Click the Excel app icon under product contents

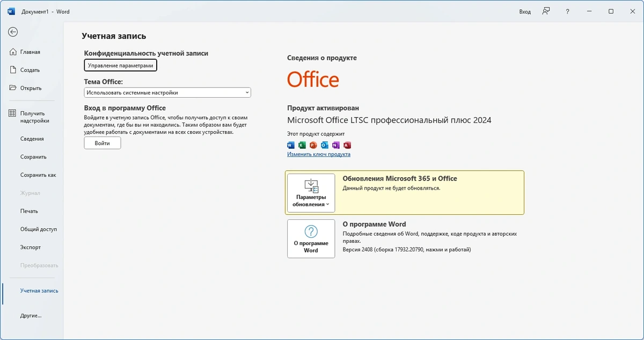tap(302, 145)
